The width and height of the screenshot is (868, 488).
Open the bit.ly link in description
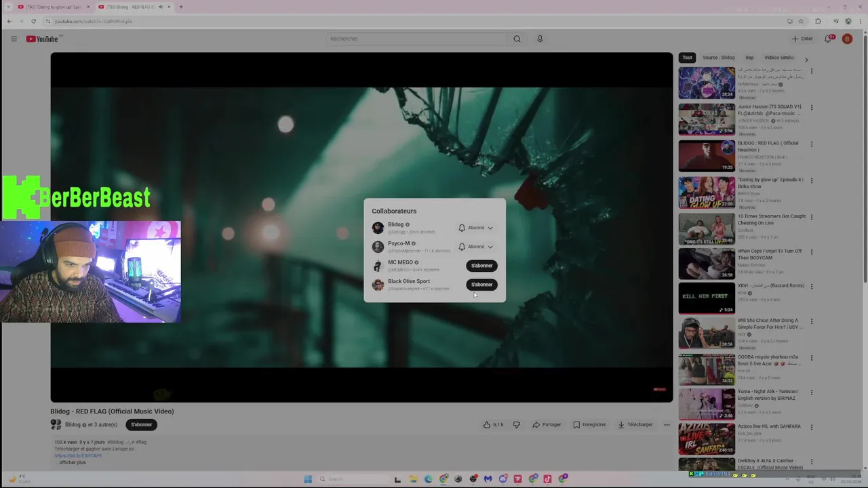pyautogui.click(x=78, y=455)
